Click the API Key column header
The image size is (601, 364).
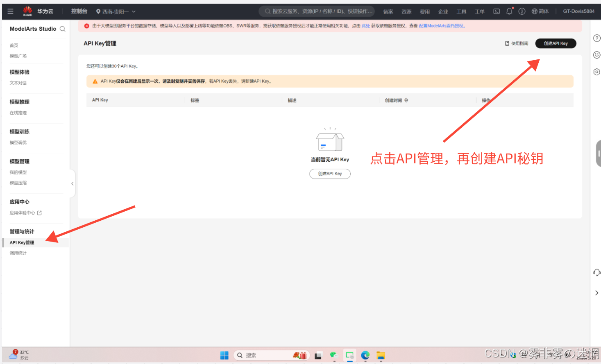coord(100,100)
